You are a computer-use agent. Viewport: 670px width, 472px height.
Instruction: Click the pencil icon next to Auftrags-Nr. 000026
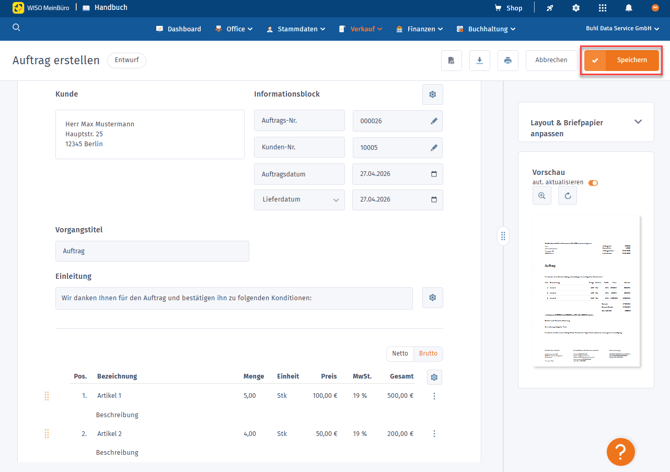coord(434,121)
